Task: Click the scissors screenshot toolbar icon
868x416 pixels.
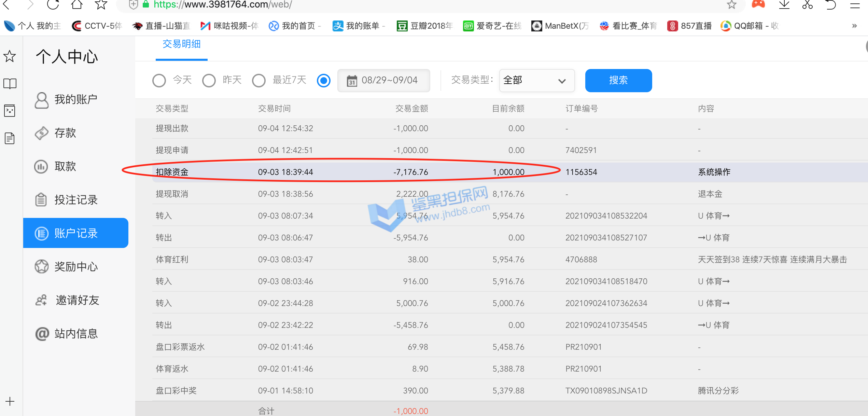Action: tap(808, 4)
